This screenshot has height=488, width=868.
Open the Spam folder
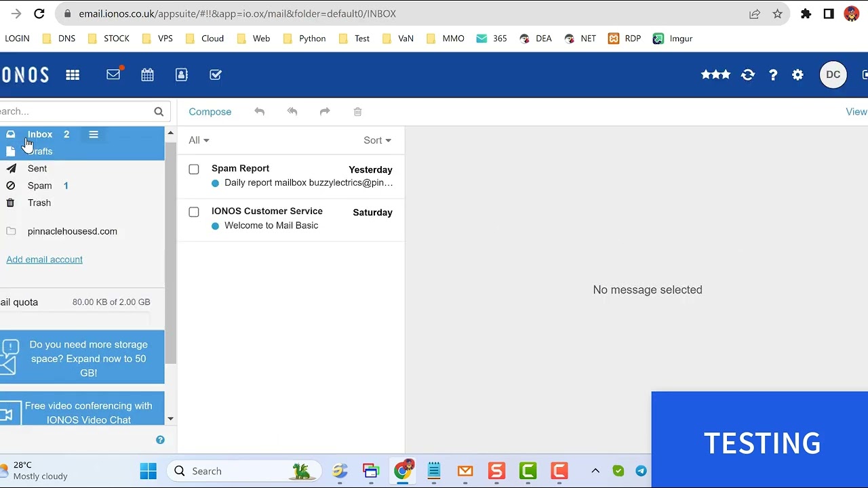39,185
